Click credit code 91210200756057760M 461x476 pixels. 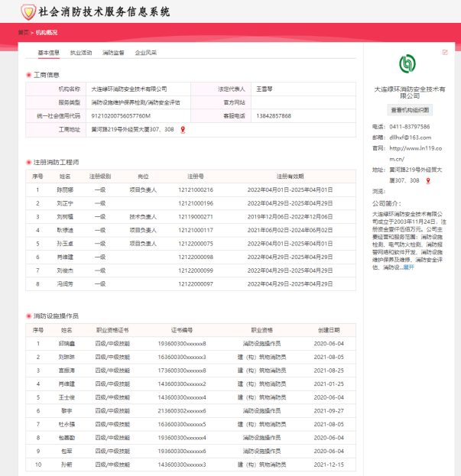click(x=121, y=116)
